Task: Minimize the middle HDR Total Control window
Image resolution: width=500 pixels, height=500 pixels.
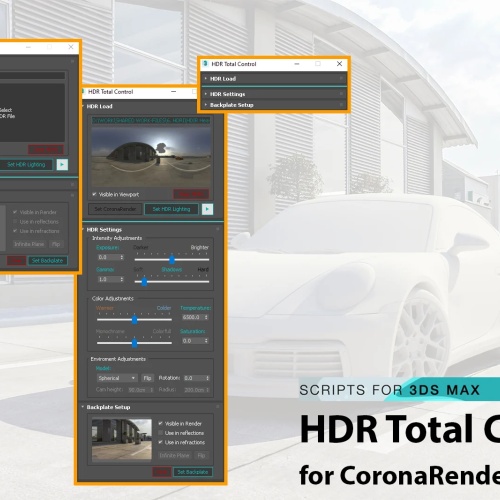Action: (x=174, y=91)
